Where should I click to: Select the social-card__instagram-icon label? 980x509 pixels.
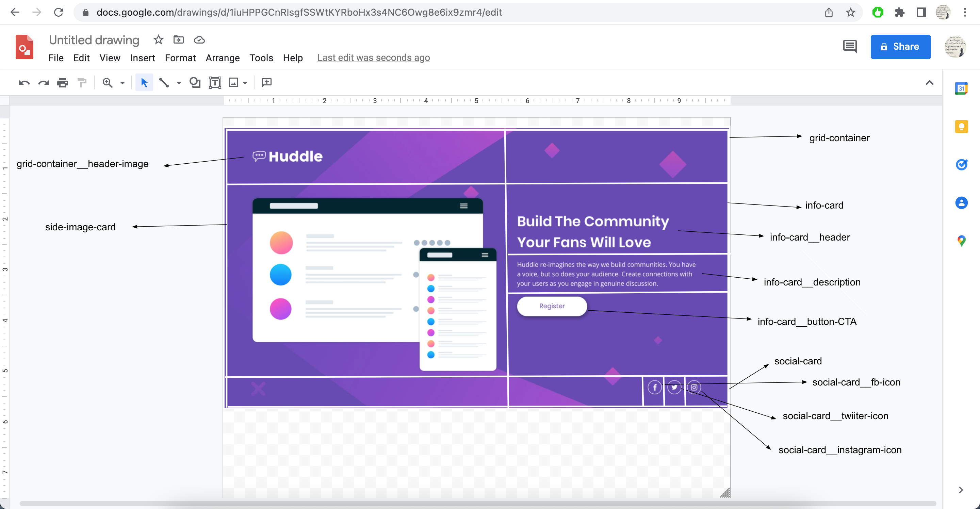[x=840, y=450]
